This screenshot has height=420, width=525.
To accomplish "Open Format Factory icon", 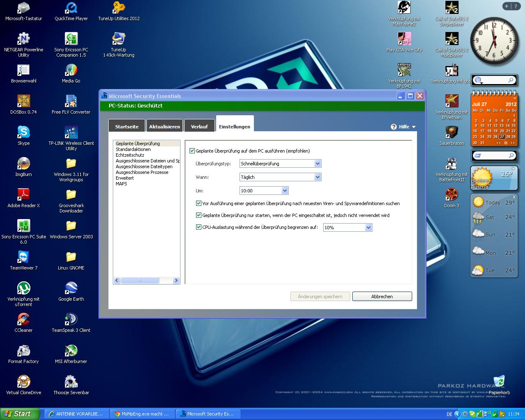I will pos(23,351).
